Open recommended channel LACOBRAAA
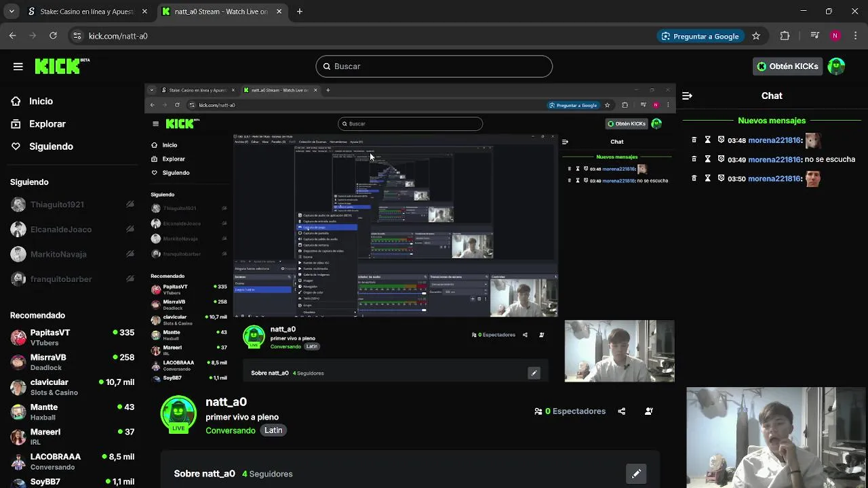The height and width of the screenshot is (488, 868). tap(73, 462)
